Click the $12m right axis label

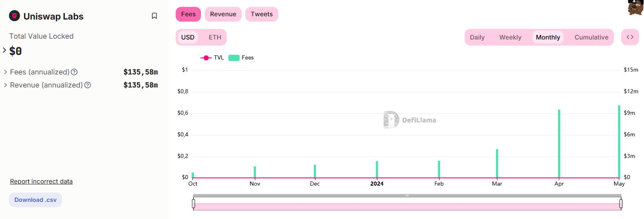tap(631, 91)
